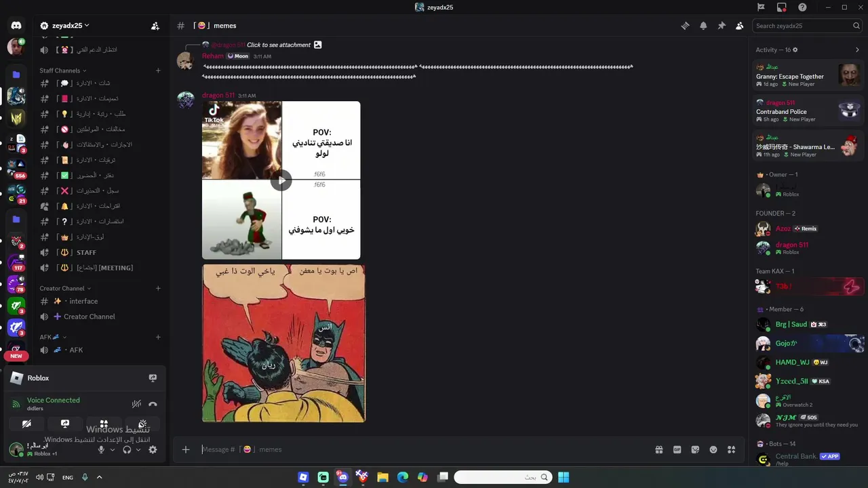Image resolution: width=868 pixels, height=488 pixels.
Task: Open the emoji picker icon
Action: coord(713,449)
